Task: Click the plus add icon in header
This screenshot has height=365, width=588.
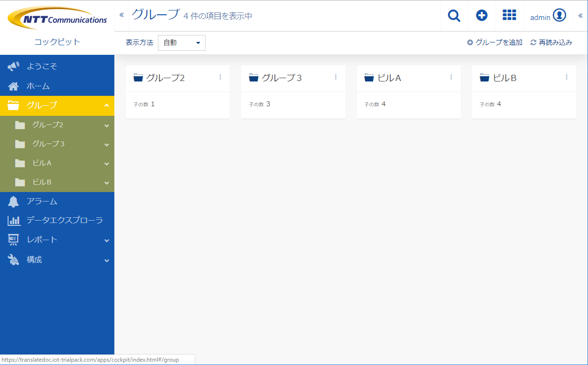Action: 482,15
